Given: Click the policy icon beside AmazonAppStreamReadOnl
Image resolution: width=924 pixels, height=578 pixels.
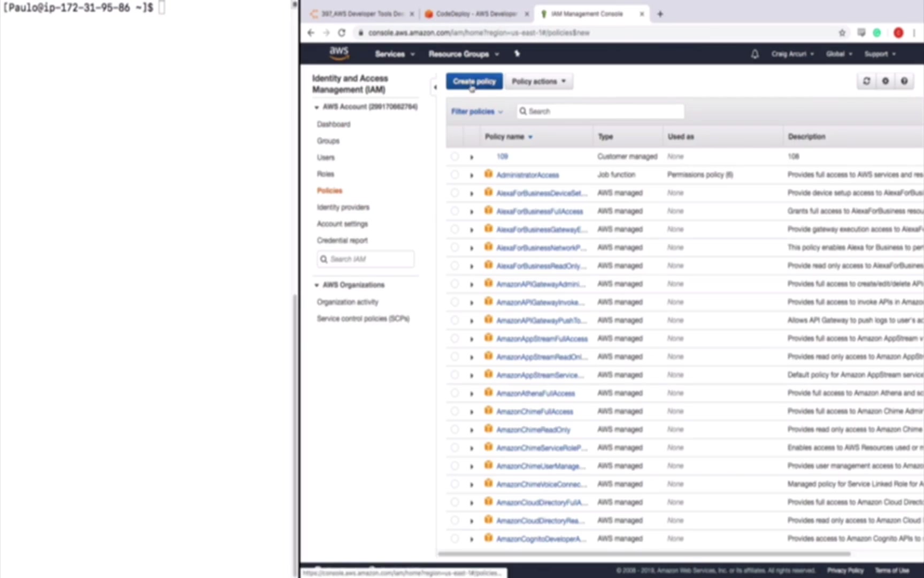Looking at the screenshot, I should pyautogui.click(x=488, y=356).
